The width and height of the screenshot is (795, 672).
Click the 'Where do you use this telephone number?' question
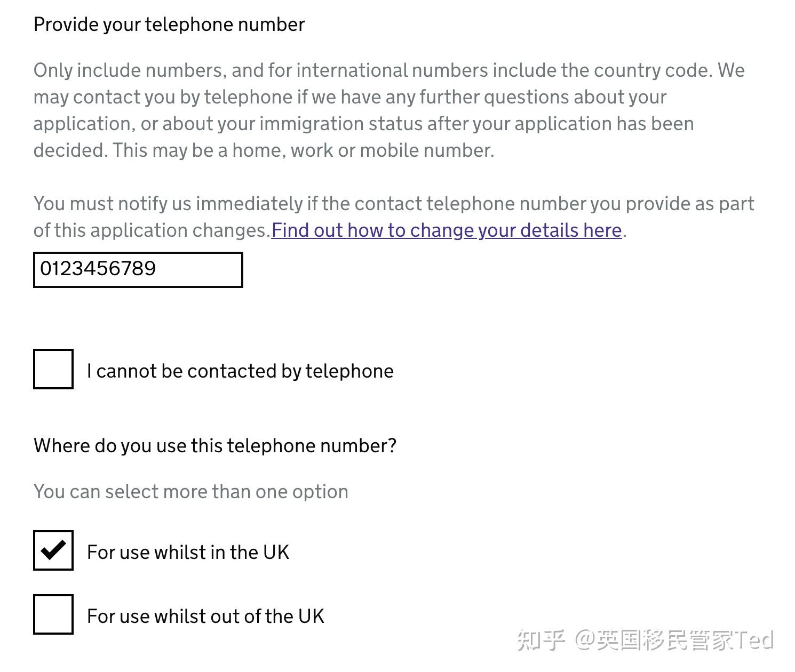point(215,445)
